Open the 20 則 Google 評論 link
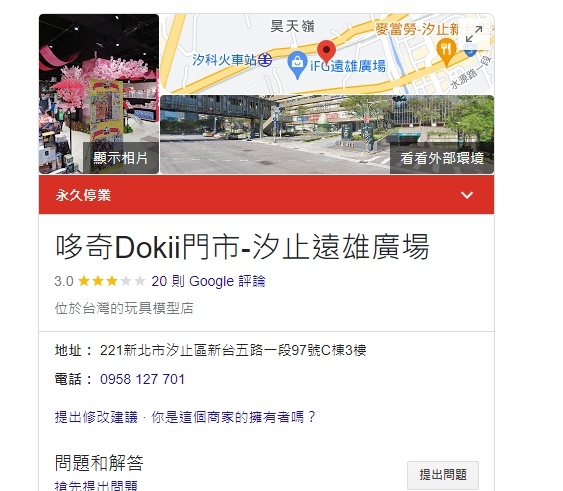Screen dimensions: 563x491 [x=208, y=281]
